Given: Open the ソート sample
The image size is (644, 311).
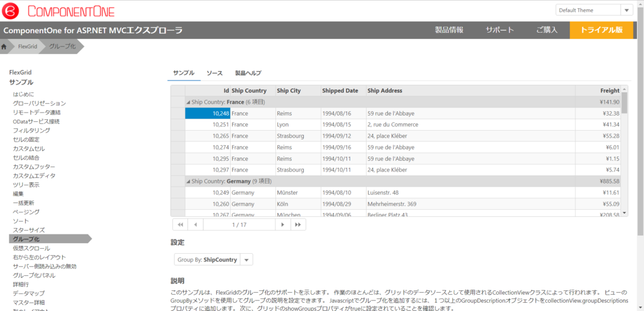Looking at the screenshot, I should 21,221.
